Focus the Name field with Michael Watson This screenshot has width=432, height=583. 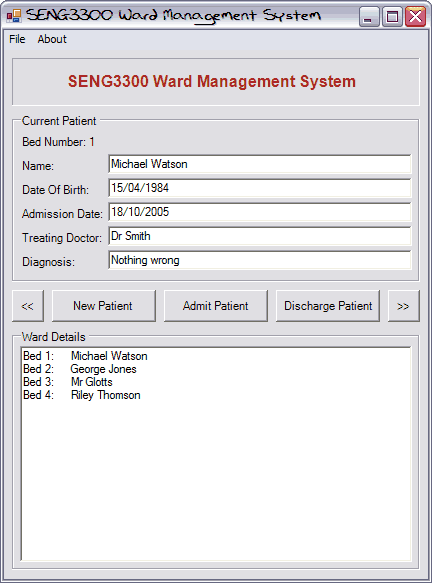click(260, 164)
